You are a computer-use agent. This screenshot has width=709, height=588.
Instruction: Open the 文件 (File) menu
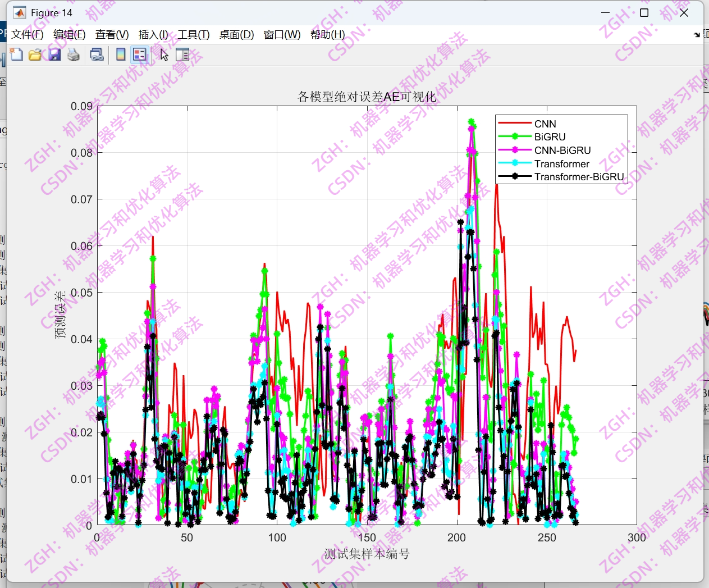(26, 34)
